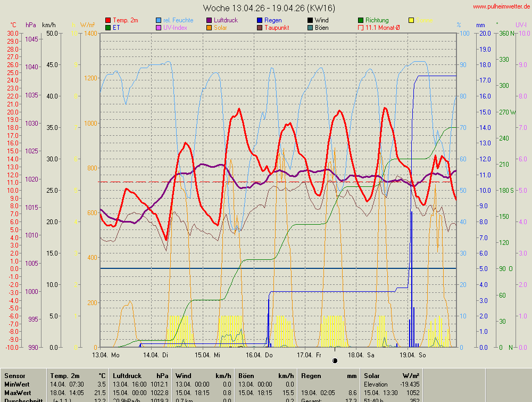Viewport: 532px width, 402px height.
Task: Click the Sensor header in the stats table
Action: pyautogui.click(x=15, y=376)
